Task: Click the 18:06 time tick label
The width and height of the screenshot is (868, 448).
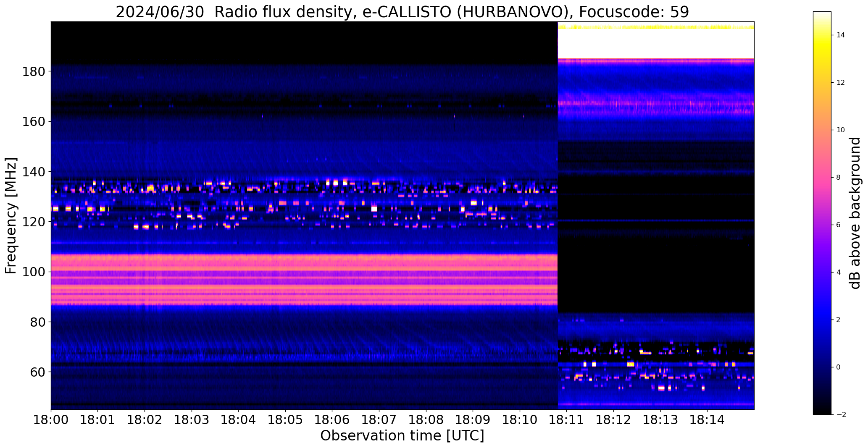Action: coord(332,419)
